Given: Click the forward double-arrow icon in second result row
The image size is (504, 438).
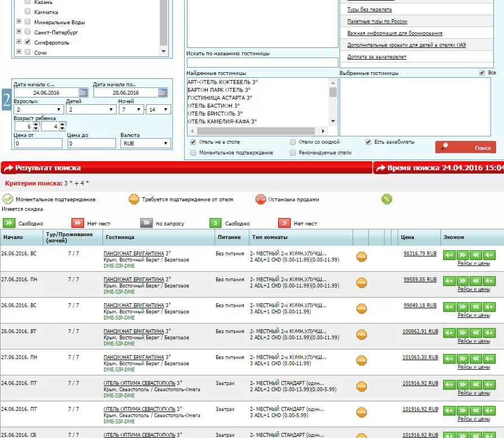Looking at the screenshot, I should [x=462, y=281].
